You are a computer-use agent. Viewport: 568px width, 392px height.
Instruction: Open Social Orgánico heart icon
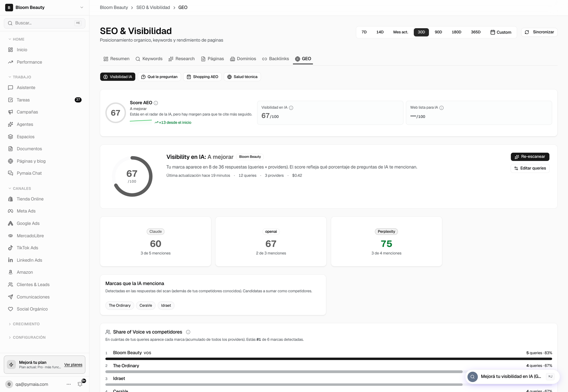pyautogui.click(x=10, y=309)
